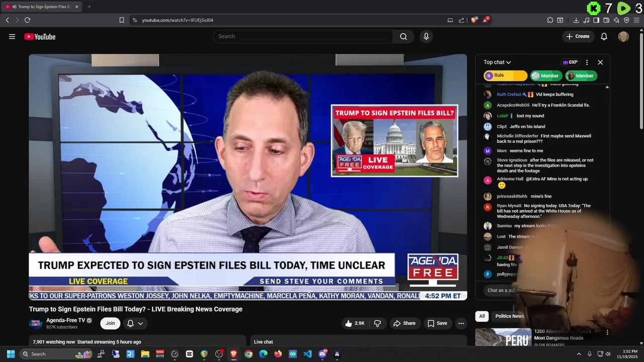Open a new browser tab

tap(89, 7)
